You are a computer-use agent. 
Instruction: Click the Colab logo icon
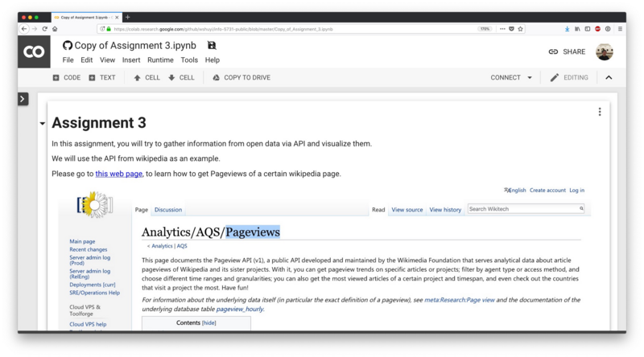click(34, 52)
